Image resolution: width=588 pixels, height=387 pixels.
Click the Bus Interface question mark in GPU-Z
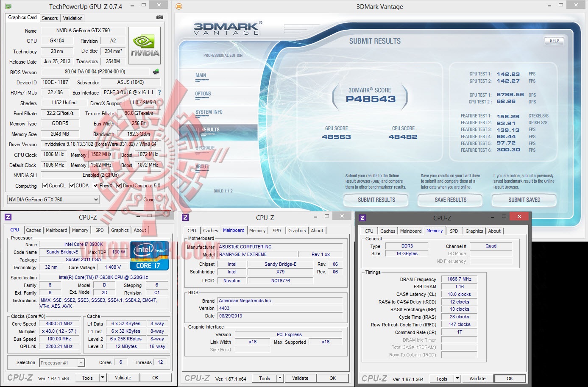click(159, 92)
